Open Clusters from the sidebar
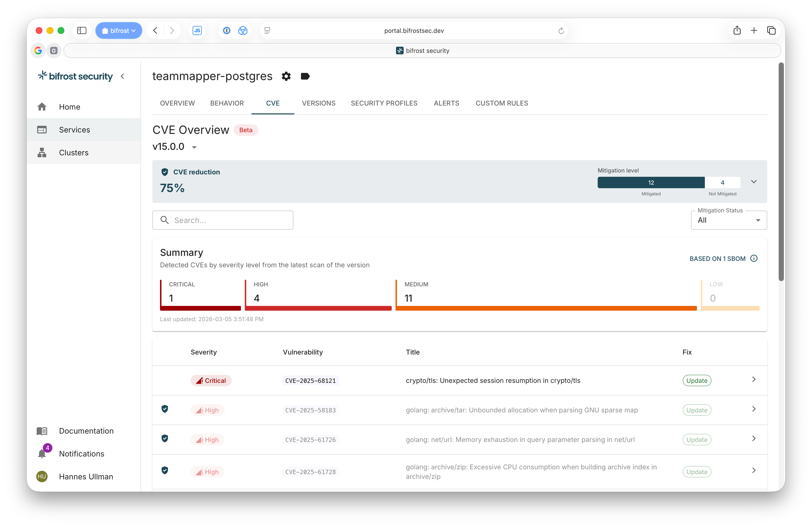Viewport: 812px width, 527px height. pos(74,152)
